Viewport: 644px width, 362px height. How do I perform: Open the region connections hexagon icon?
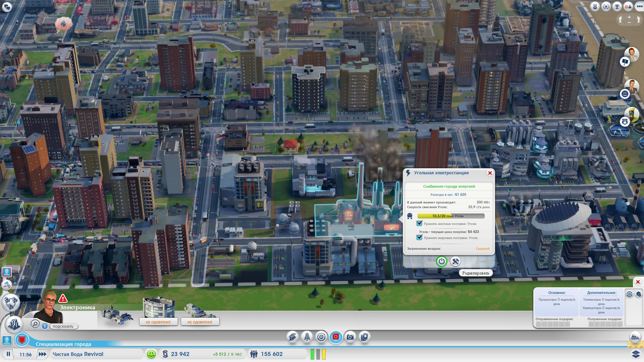[x=10, y=302]
